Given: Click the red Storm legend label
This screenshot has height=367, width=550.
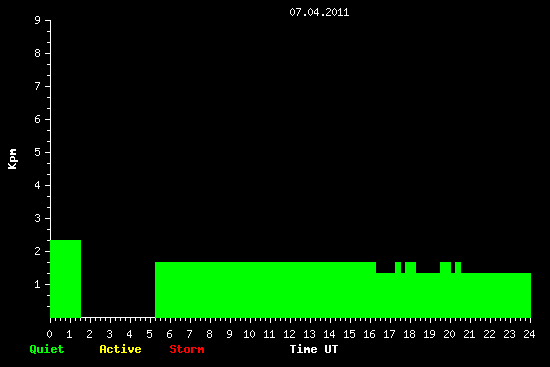Looking at the screenshot, I should [187, 349].
